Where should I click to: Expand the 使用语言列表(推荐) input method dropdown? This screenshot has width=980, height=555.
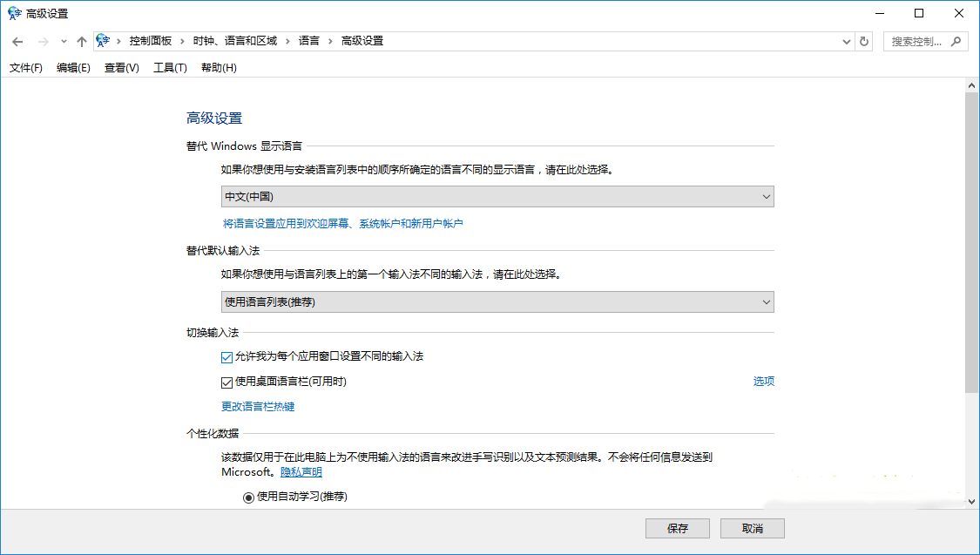(497, 302)
